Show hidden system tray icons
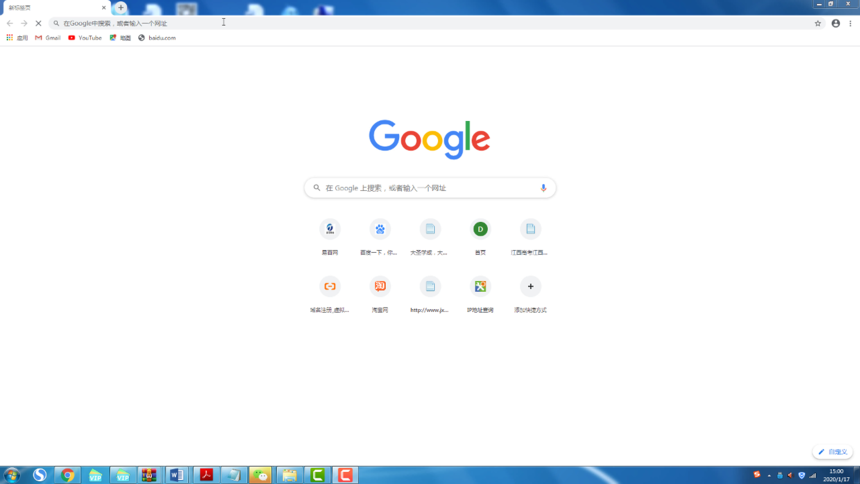This screenshot has height=484, width=860. pos(769,475)
